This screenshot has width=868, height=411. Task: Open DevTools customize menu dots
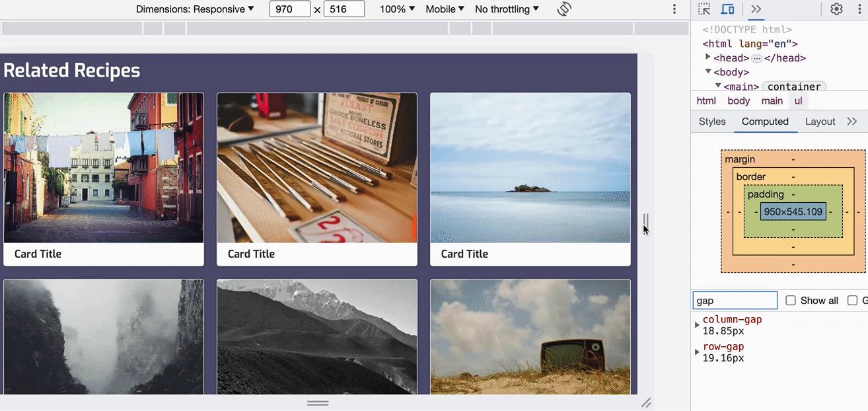tap(860, 9)
